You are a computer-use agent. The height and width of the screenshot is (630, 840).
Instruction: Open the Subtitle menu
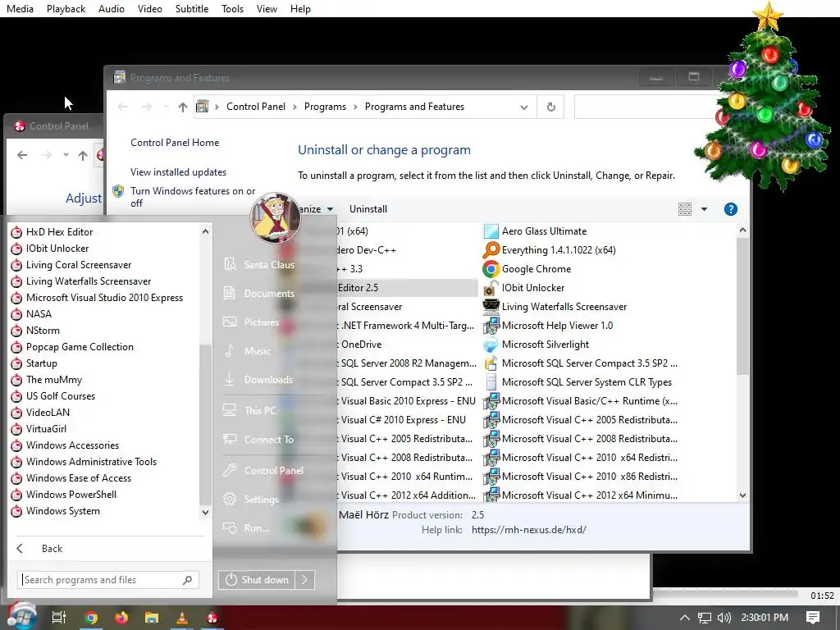pyautogui.click(x=192, y=8)
